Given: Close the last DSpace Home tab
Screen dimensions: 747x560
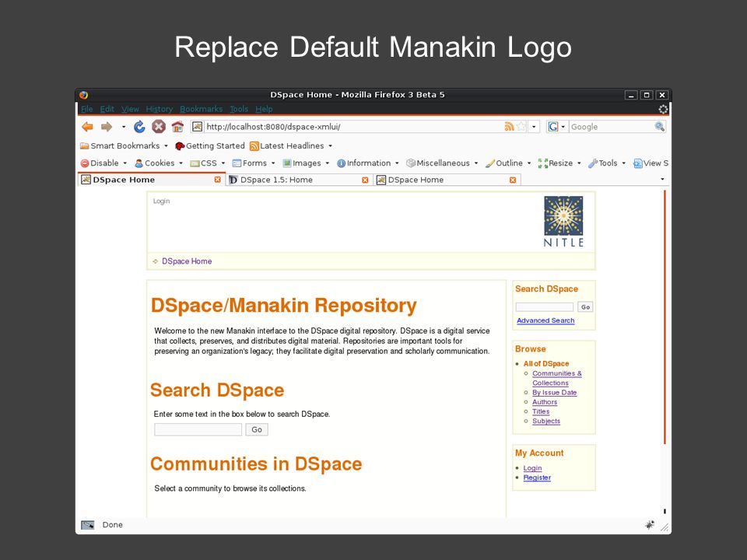Looking at the screenshot, I should point(513,180).
